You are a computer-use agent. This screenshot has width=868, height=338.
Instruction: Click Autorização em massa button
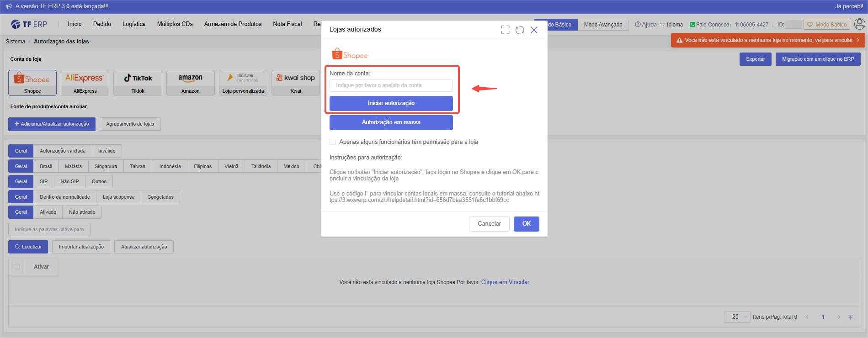point(391,122)
